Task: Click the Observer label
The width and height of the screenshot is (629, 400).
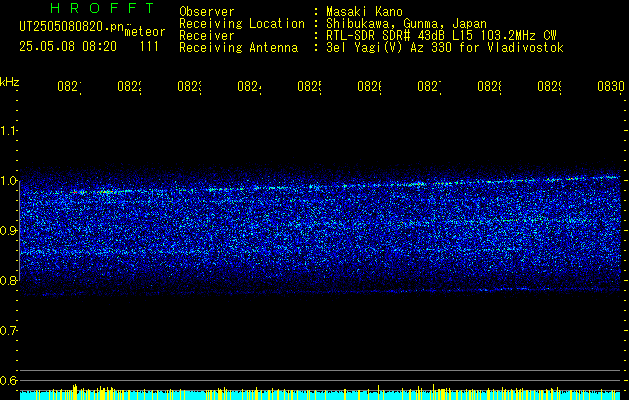Action: tap(207, 12)
